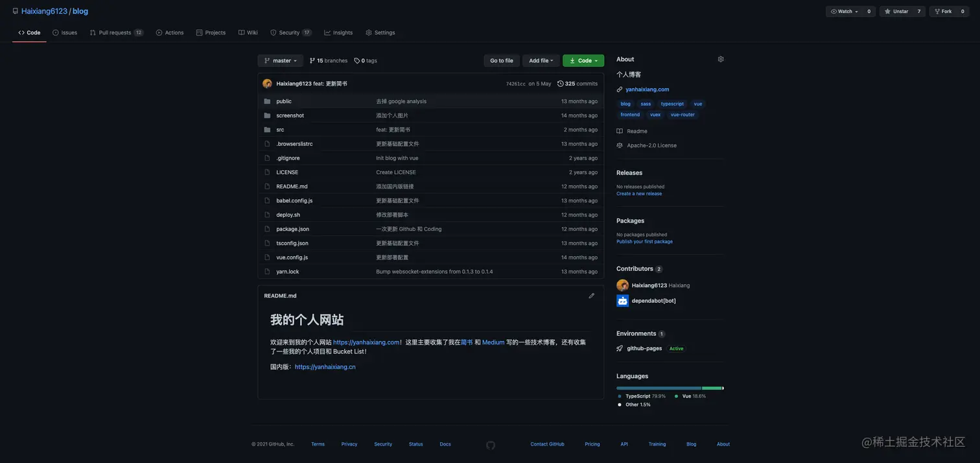The height and width of the screenshot is (463, 980).
Task: Click Create a new release
Action: [x=639, y=193]
